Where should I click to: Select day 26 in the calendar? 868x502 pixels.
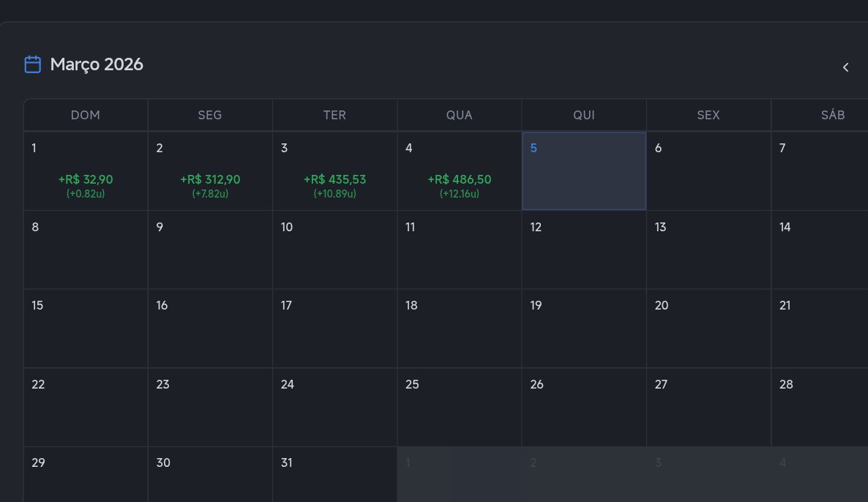pyautogui.click(x=584, y=408)
